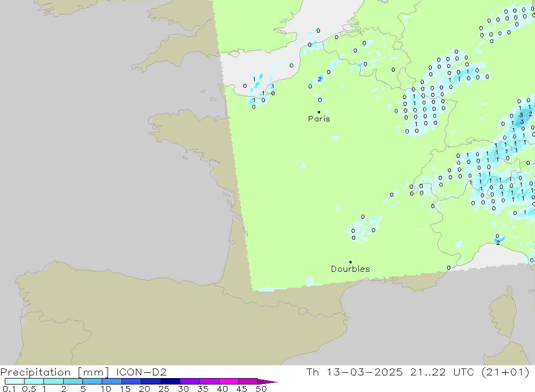Click the Paris city label
The image size is (535, 392).
tap(319, 119)
